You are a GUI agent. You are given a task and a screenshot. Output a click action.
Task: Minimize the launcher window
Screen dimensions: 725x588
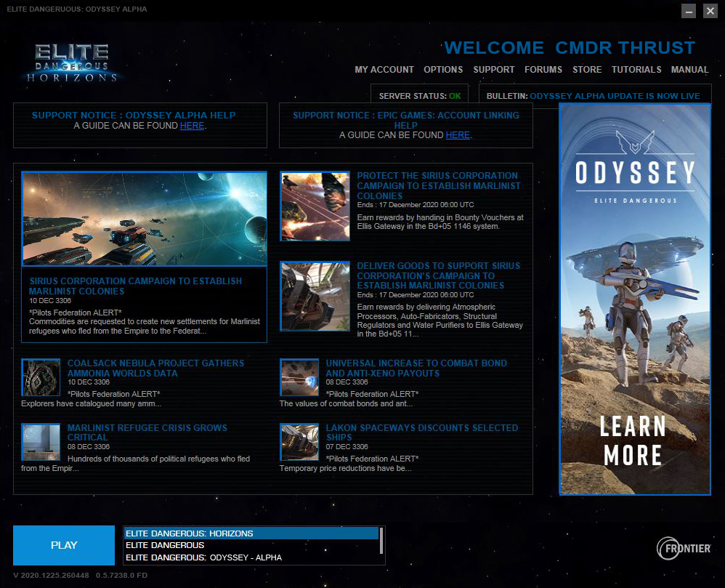[689, 11]
